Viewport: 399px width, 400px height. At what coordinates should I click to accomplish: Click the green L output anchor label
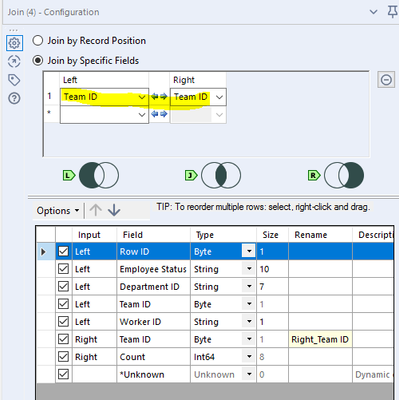69,175
